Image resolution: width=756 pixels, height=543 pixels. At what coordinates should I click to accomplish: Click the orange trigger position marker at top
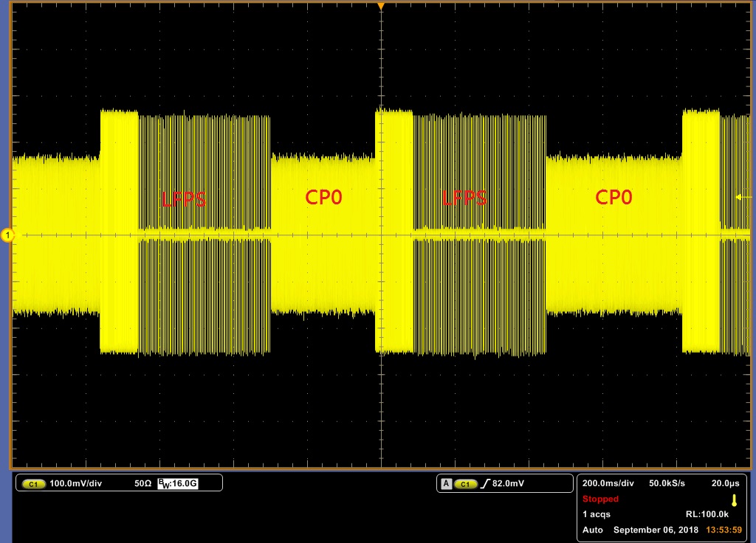pyautogui.click(x=381, y=6)
